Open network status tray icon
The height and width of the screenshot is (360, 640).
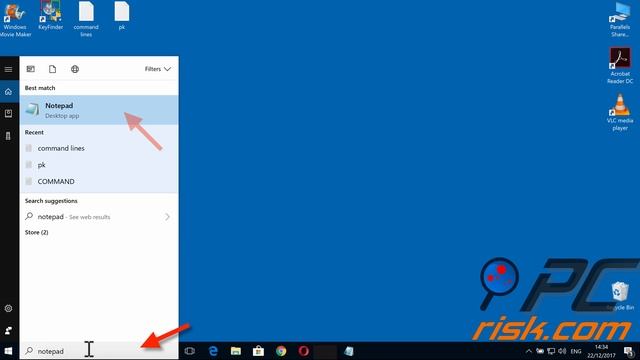coord(551,351)
